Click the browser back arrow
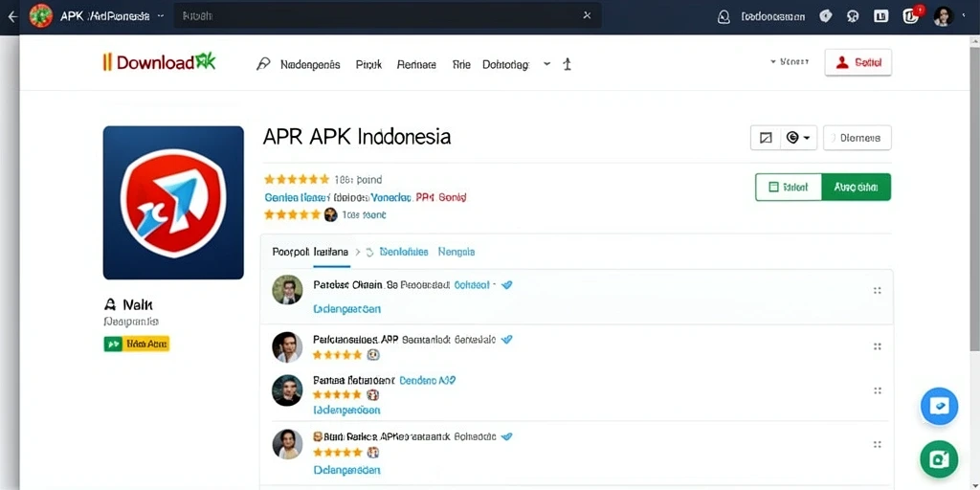This screenshot has height=490, width=980. point(11,16)
